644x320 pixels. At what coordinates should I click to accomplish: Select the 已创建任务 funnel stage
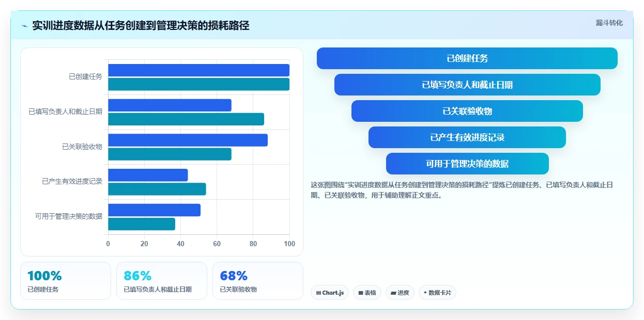tap(467, 58)
